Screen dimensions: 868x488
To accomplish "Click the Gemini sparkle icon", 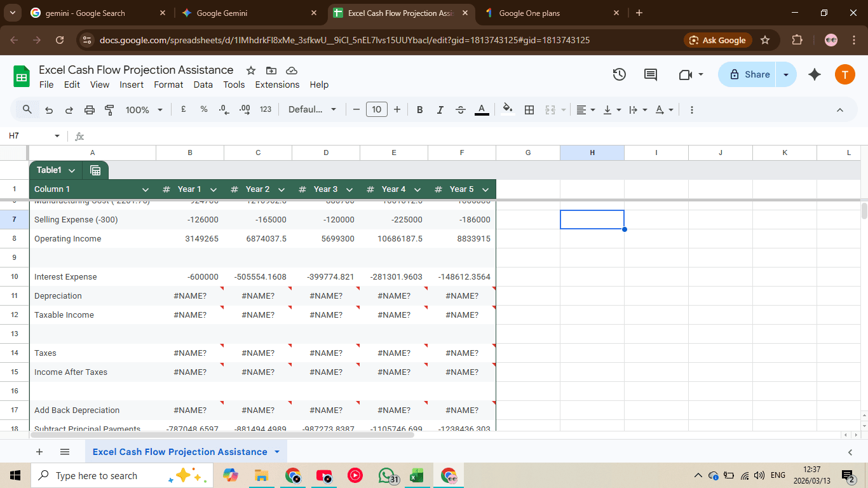I will click(x=815, y=74).
